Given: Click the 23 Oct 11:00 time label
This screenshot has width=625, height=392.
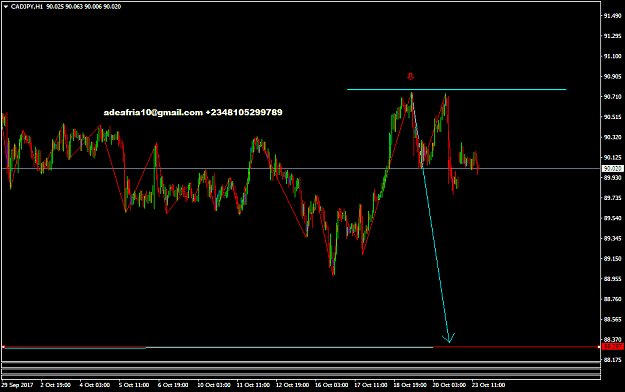Looking at the screenshot, I should point(488,385).
